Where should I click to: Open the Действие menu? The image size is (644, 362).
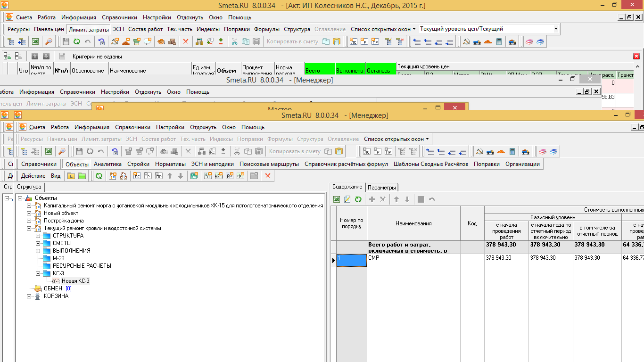33,176
